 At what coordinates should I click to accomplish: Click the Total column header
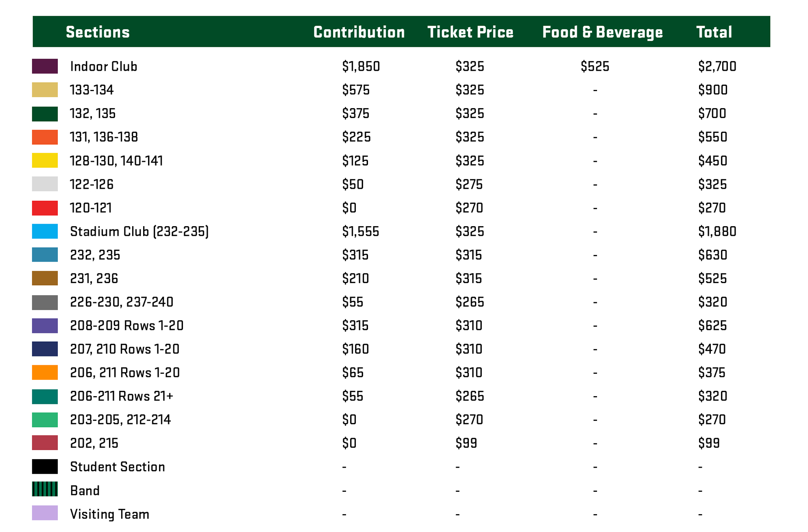tap(714, 32)
